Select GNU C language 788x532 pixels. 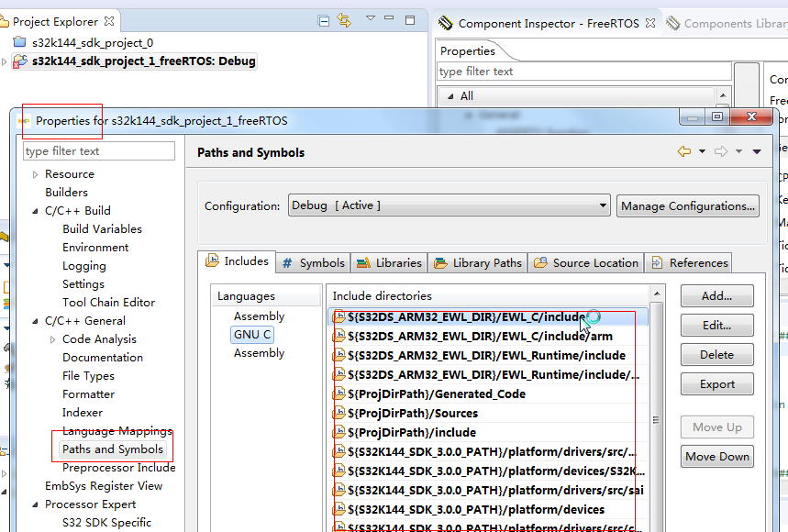[252, 335]
